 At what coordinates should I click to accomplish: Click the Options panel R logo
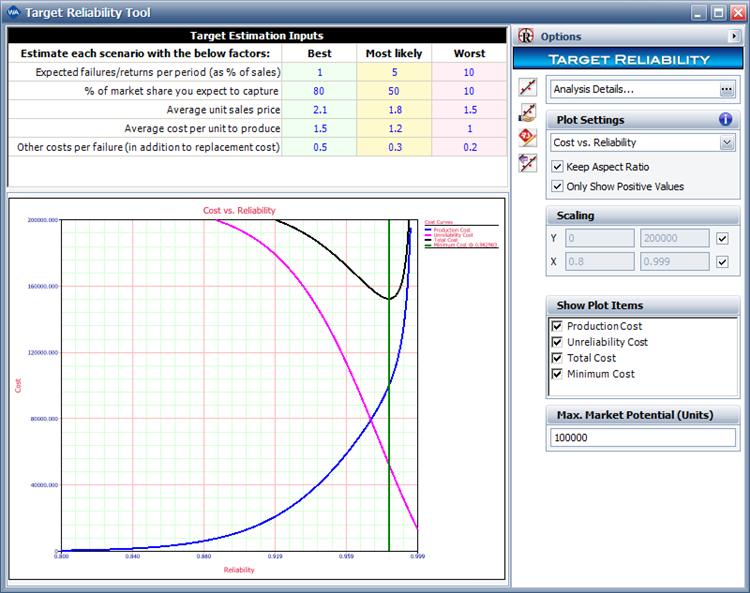click(527, 36)
